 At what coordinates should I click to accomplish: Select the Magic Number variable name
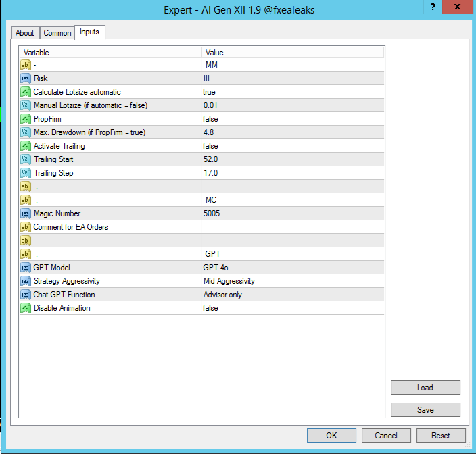57,213
